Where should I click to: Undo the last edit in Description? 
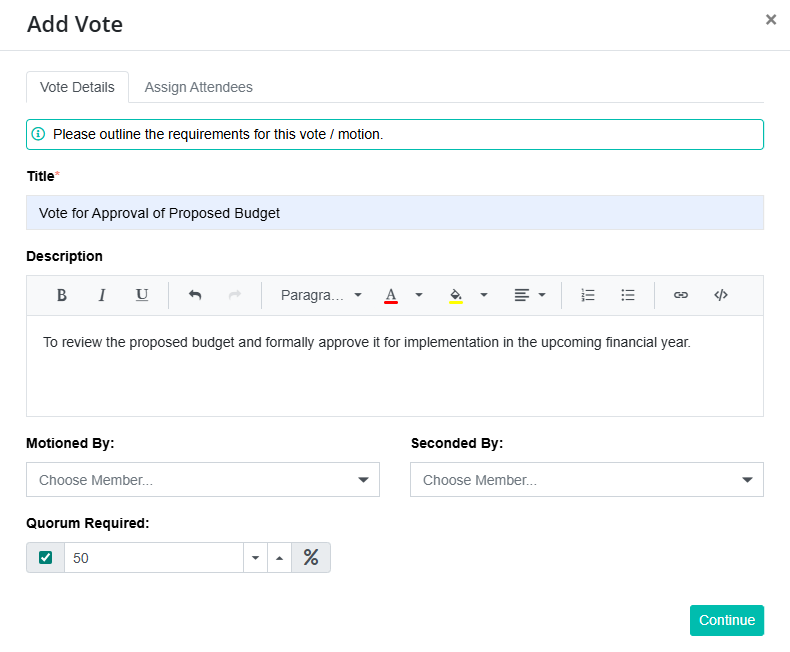(195, 295)
